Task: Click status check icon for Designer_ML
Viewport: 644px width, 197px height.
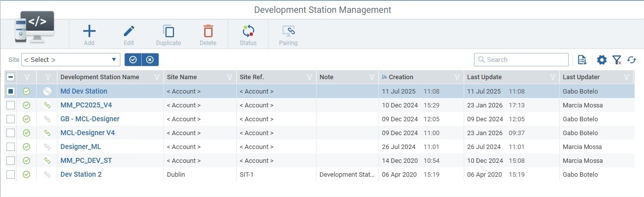Action: 27,147
